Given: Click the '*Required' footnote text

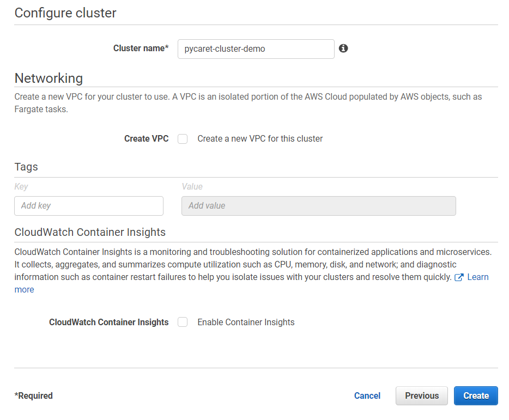Looking at the screenshot, I should 33,395.
